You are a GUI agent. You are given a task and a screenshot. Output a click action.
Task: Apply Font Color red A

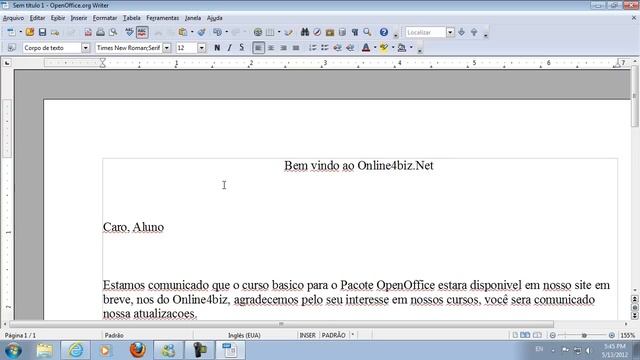pyautogui.click(x=366, y=48)
